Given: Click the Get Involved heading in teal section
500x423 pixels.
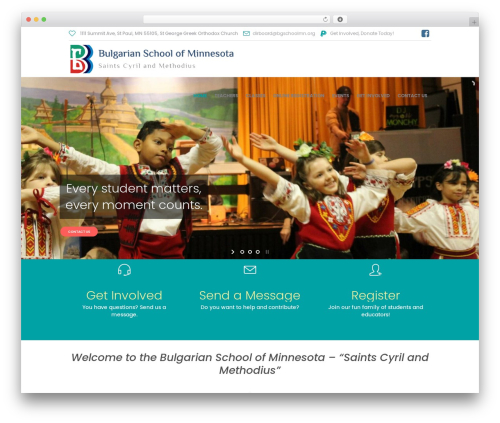Looking at the screenshot, I should pos(124,295).
